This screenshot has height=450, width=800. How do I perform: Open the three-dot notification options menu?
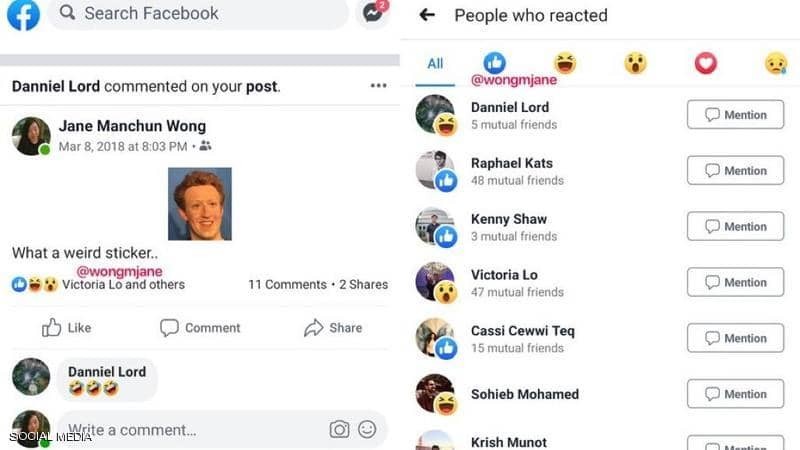pos(378,86)
